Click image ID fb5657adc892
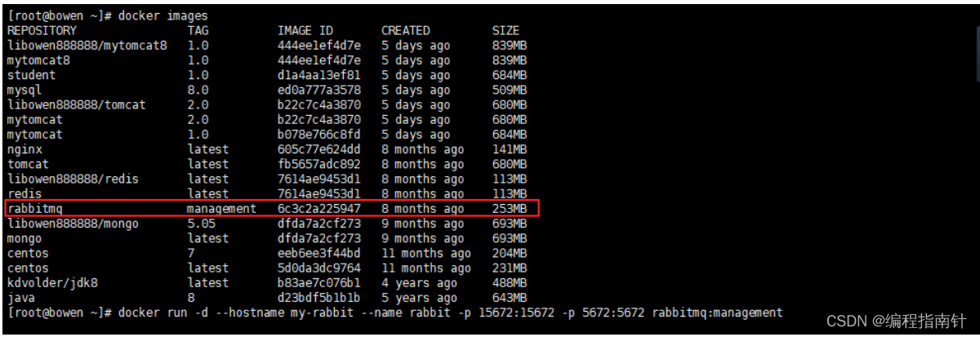The height and width of the screenshot is (337, 980). point(318,164)
